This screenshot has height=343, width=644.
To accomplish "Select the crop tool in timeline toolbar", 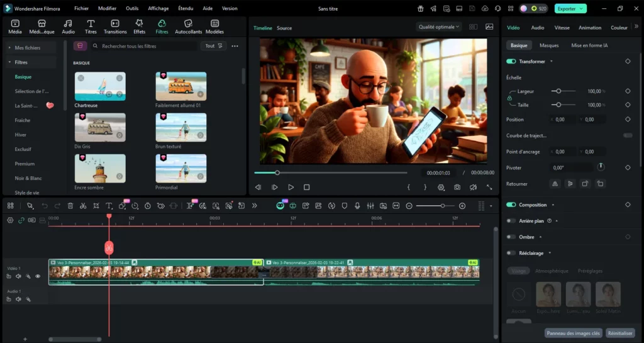I will [x=96, y=206].
